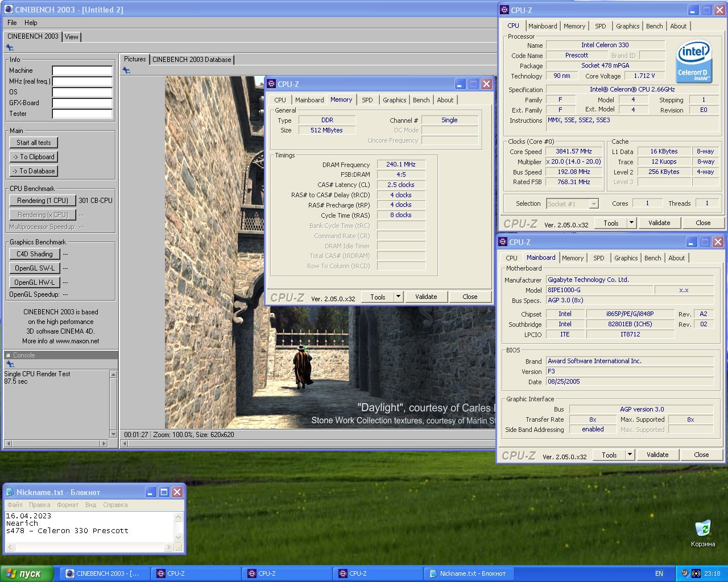Open the File menu in CINEBENCH
This screenshot has width=728, height=582.
point(12,23)
